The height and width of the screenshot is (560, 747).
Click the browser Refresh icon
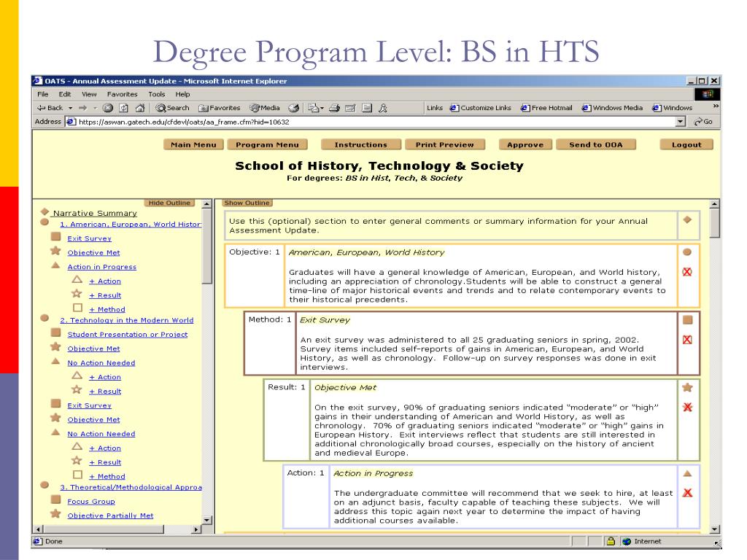point(124,108)
